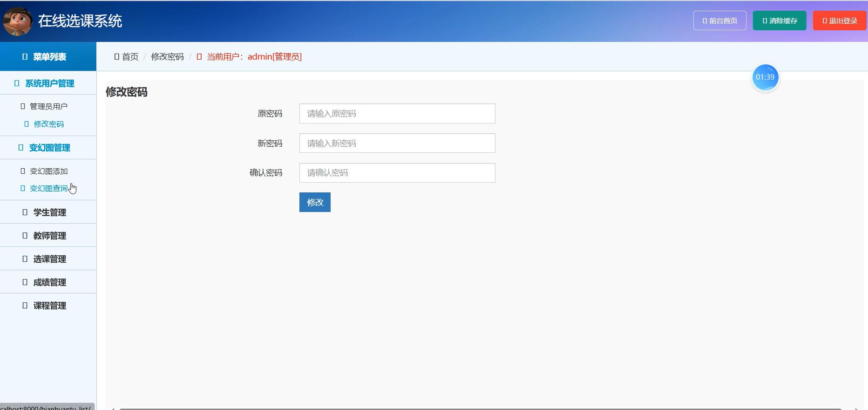The image size is (868, 410).
Task: Click the icon beside 教师管理
Action: pos(25,235)
